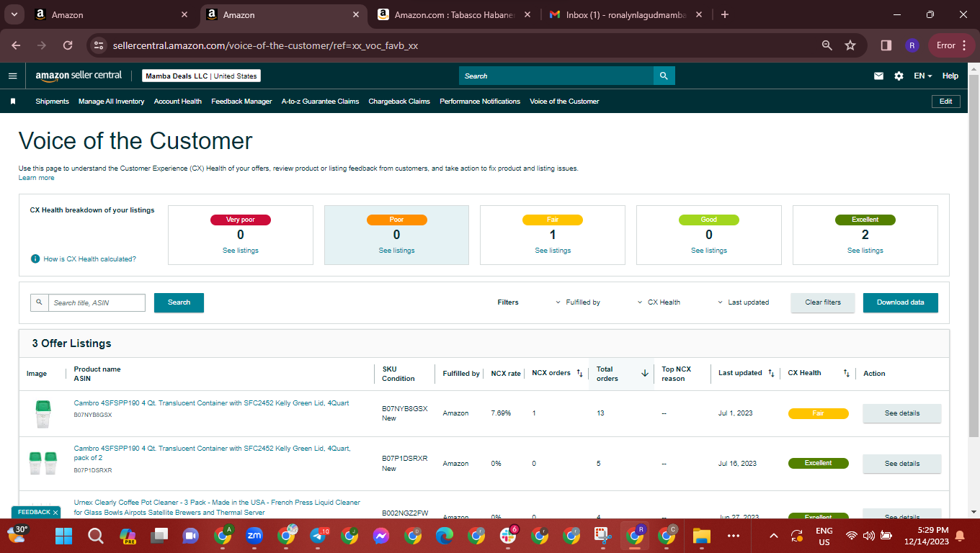
Task: Open Chargeback Claims
Action: pos(399,102)
